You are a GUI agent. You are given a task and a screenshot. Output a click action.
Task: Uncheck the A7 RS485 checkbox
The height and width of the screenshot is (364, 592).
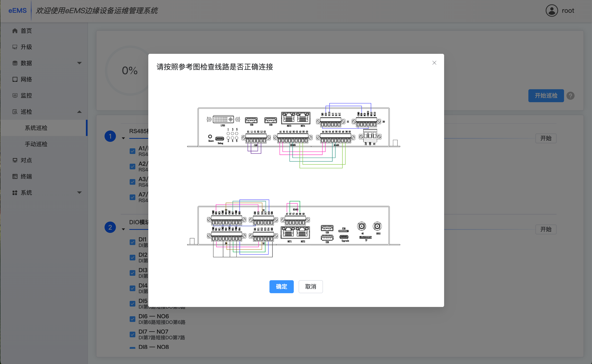(x=132, y=197)
